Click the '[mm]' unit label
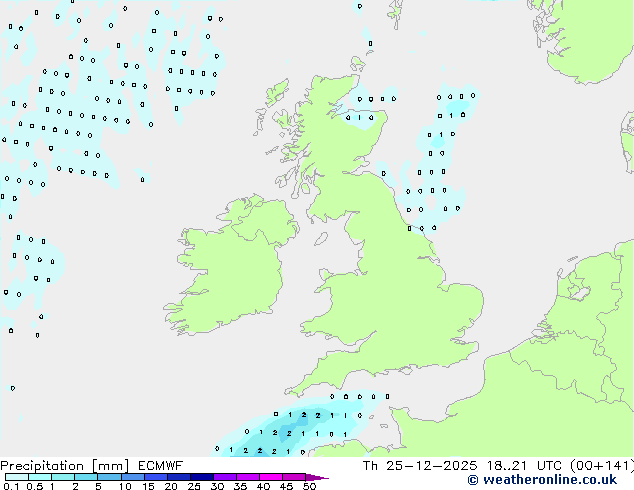Image resolution: width=634 pixels, height=490 pixels. 110,466
